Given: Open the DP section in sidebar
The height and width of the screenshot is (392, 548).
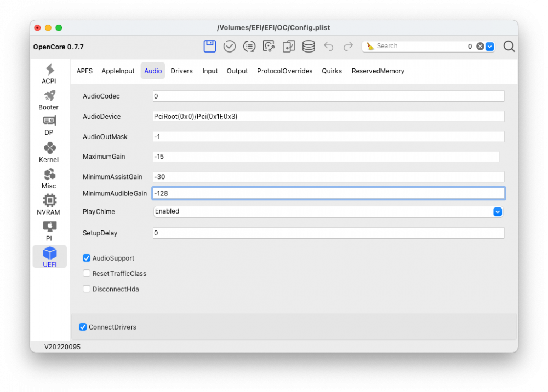Looking at the screenshot, I should [x=49, y=126].
